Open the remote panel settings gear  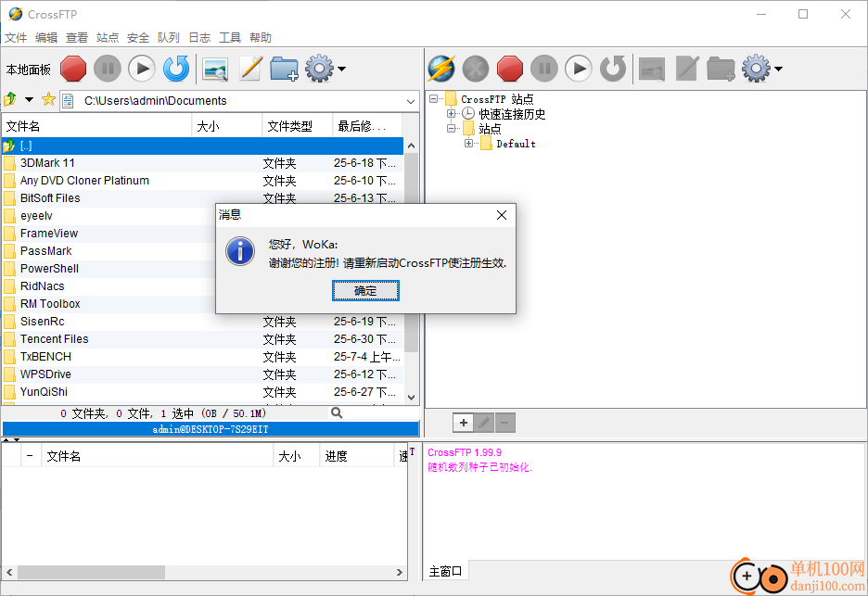756,70
